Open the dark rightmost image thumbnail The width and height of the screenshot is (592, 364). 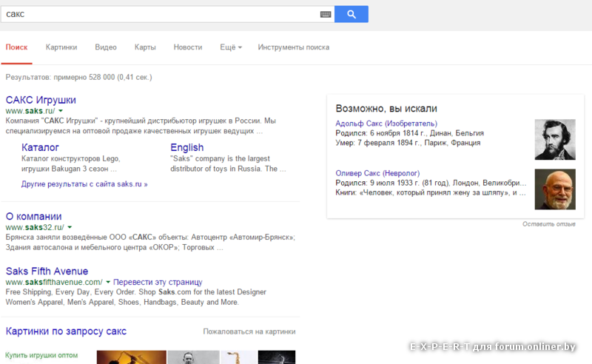tap(277, 357)
